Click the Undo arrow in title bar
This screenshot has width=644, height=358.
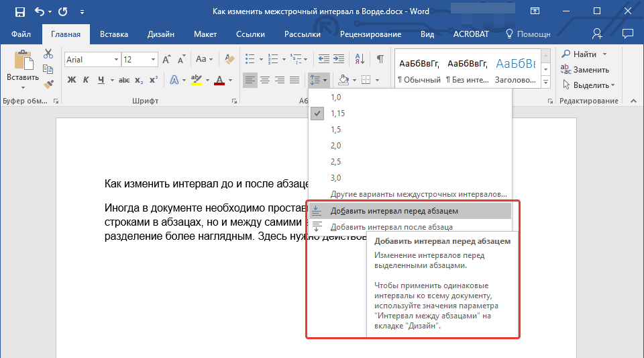tap(40, 12)
